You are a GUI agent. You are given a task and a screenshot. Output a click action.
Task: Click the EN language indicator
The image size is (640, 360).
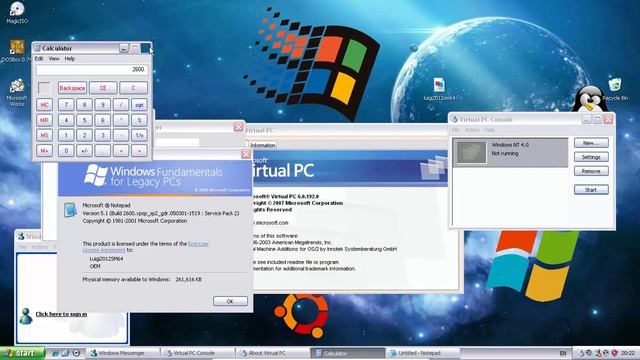point(563,353)
